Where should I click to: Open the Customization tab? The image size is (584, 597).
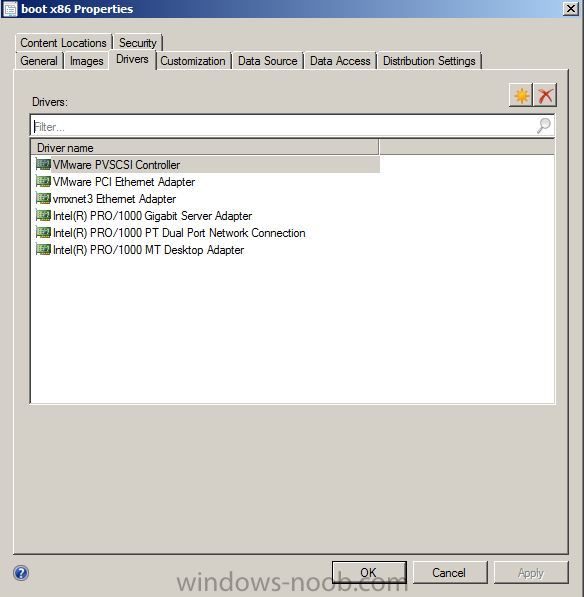(193, 61)
